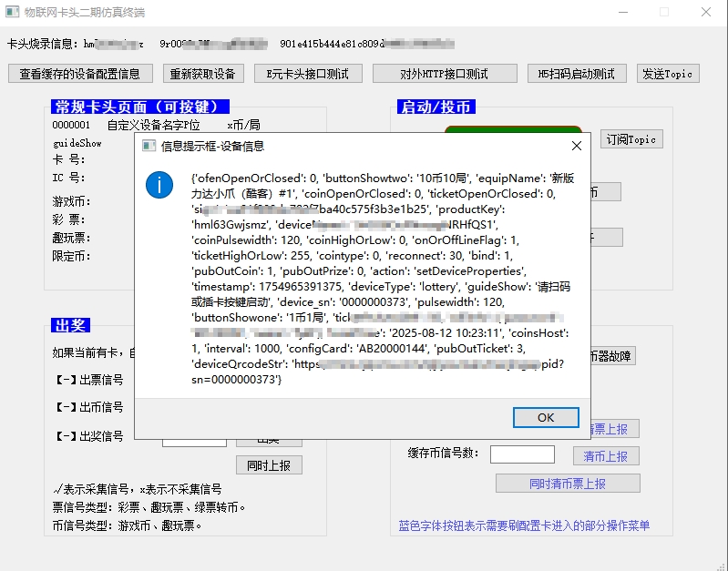Image resolution: width=728 pixels, height=571 pixels.
Task: Click the main window app icon
Action: 12,12
